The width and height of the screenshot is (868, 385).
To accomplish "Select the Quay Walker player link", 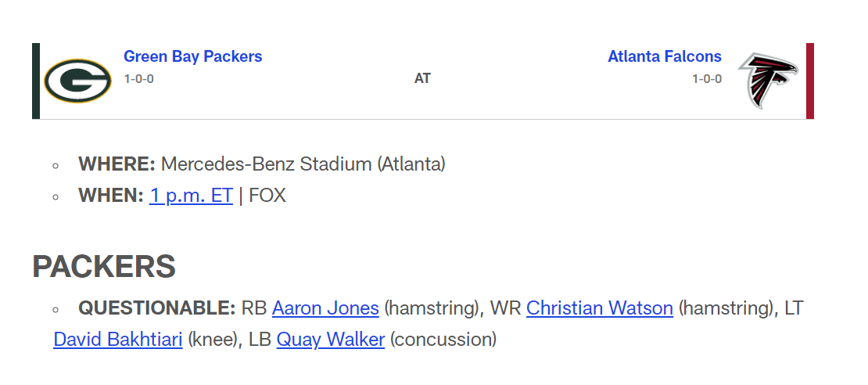I will click(x=331, y=339).
